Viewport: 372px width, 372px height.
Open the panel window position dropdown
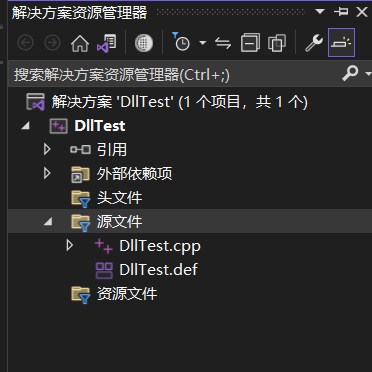coord(320,12)
